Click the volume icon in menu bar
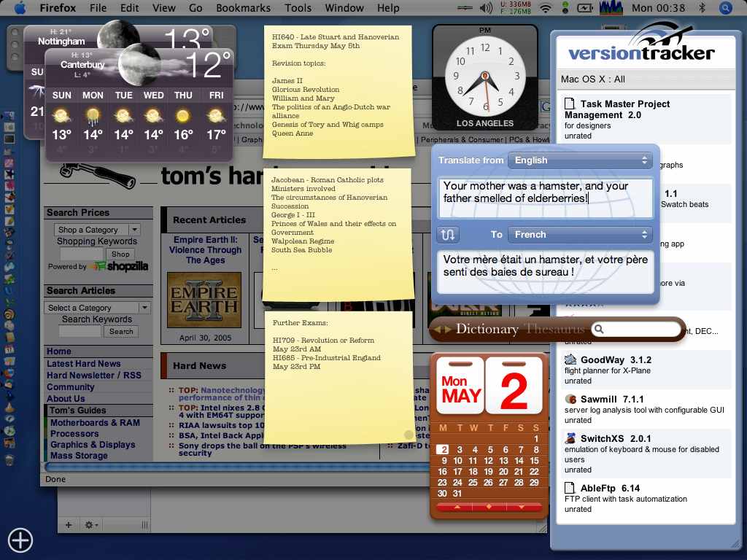Screen dimensions: 747x560 (485, 7)
